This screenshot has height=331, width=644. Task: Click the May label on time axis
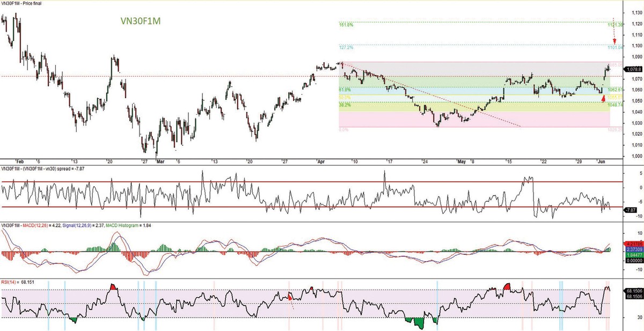(461, 161)
